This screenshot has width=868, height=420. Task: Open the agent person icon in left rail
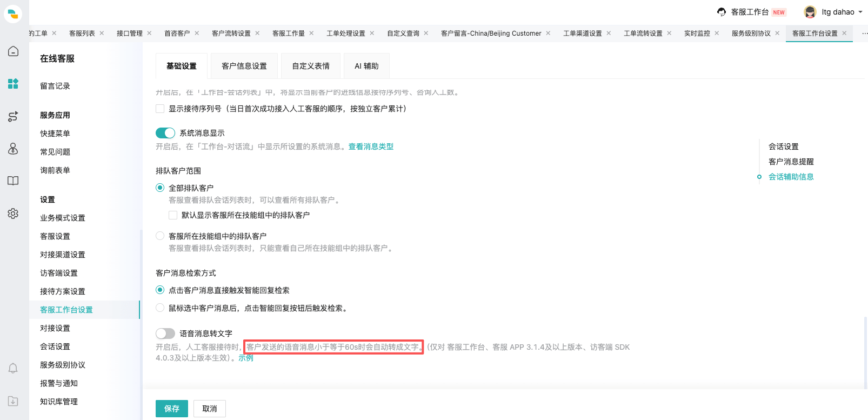click(13, 149)
